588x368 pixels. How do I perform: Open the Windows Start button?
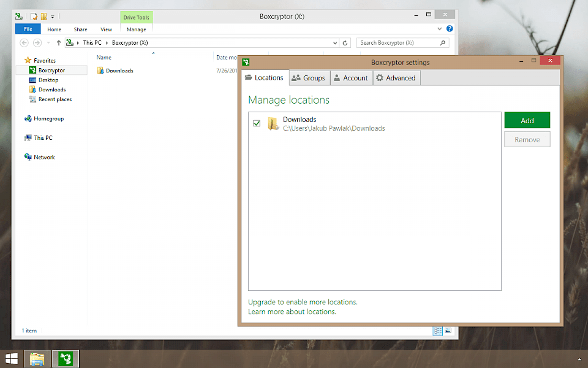pyautogui.click(x=11, y=359)
